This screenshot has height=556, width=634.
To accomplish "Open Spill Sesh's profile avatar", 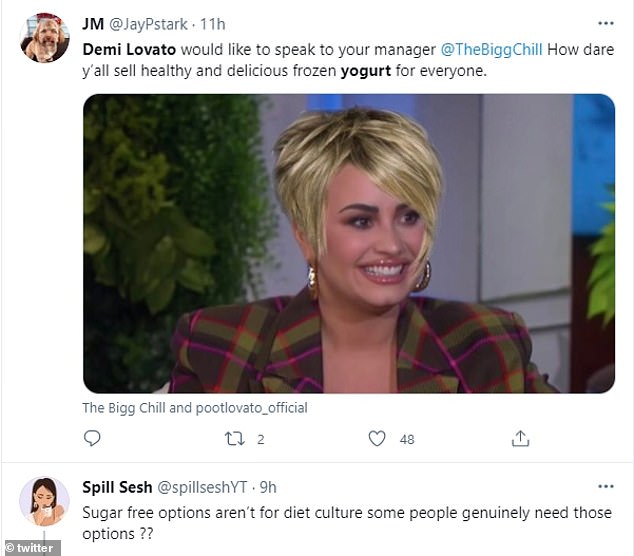I will click(45, 502).
